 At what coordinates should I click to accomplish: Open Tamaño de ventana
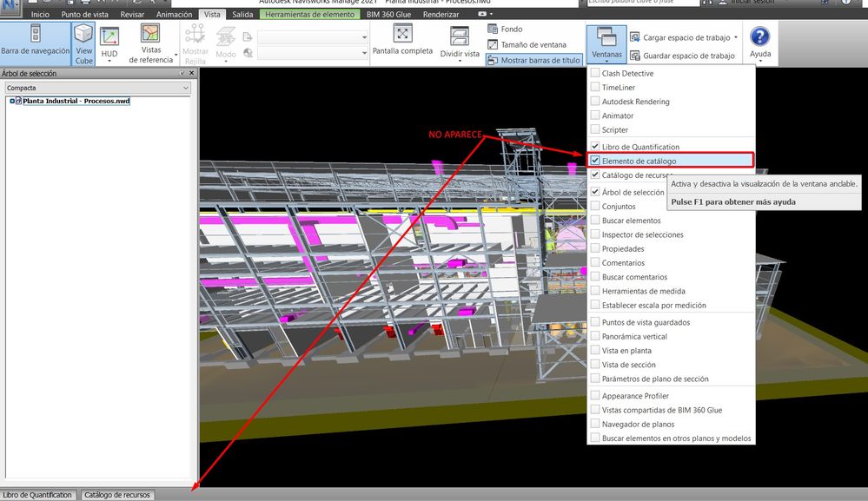(x=527, y=45)
